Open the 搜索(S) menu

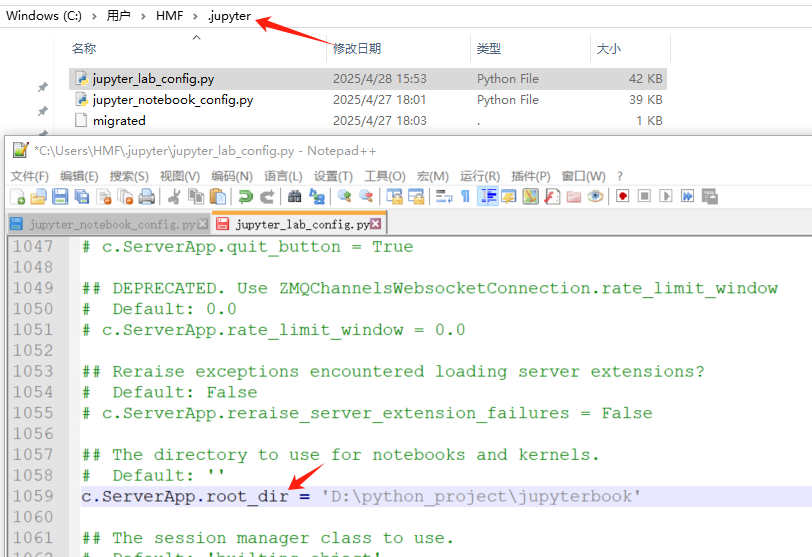[129, 177]
